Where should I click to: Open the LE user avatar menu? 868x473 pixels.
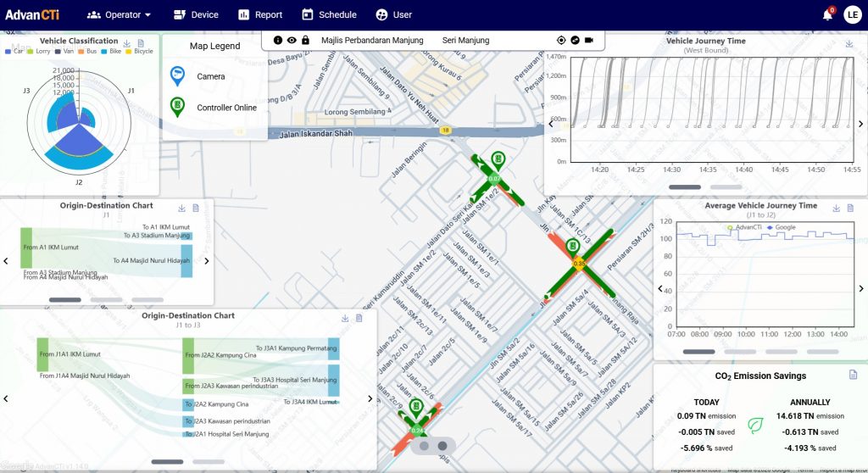point(853,14)
